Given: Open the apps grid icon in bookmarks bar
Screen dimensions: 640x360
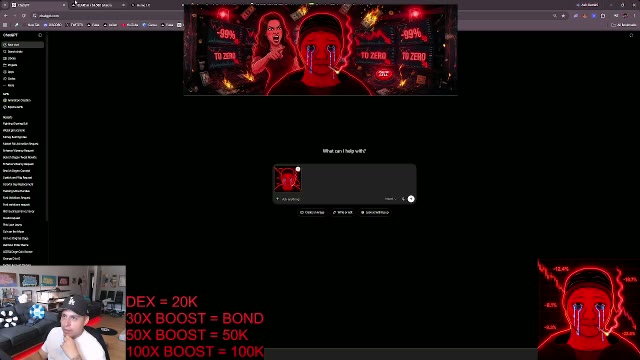Looking at the screenshot, I should pos(5,25).
